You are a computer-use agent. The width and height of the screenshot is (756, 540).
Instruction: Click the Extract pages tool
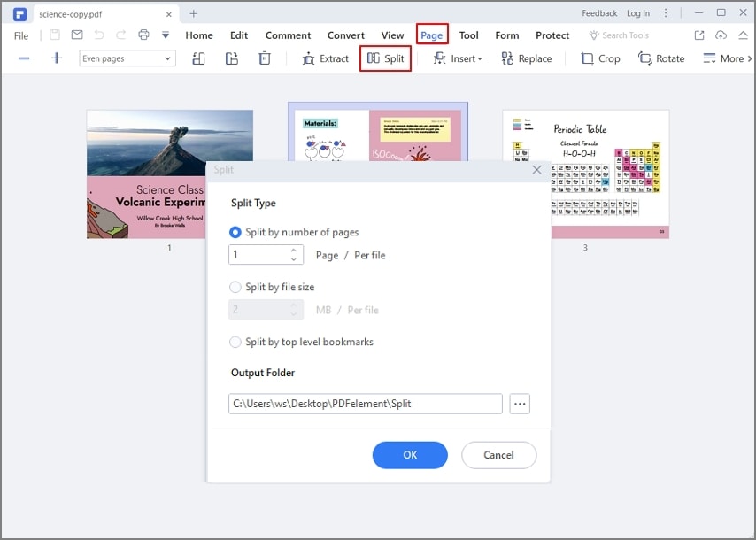pos(326,58)
